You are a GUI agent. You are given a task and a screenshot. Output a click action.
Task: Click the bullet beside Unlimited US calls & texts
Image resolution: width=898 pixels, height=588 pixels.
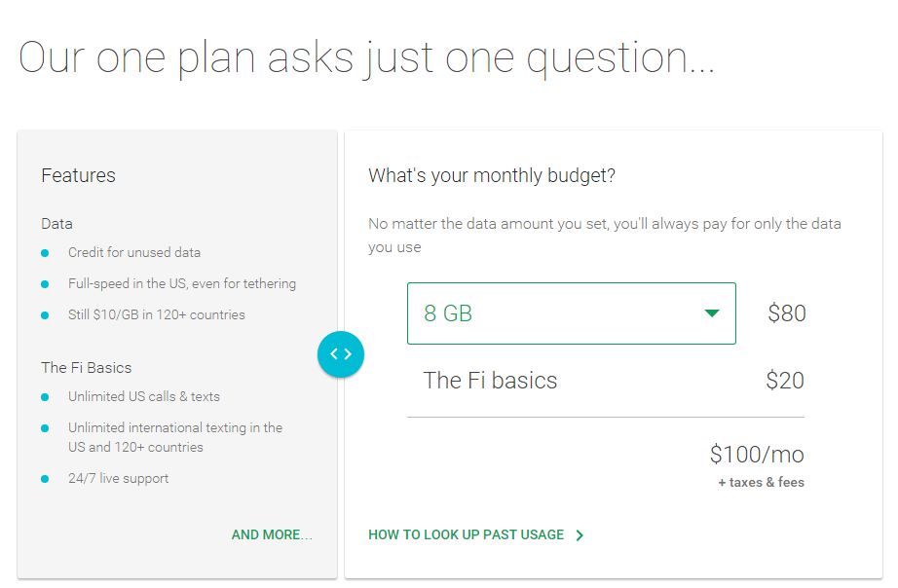click(x=45, y=397)
